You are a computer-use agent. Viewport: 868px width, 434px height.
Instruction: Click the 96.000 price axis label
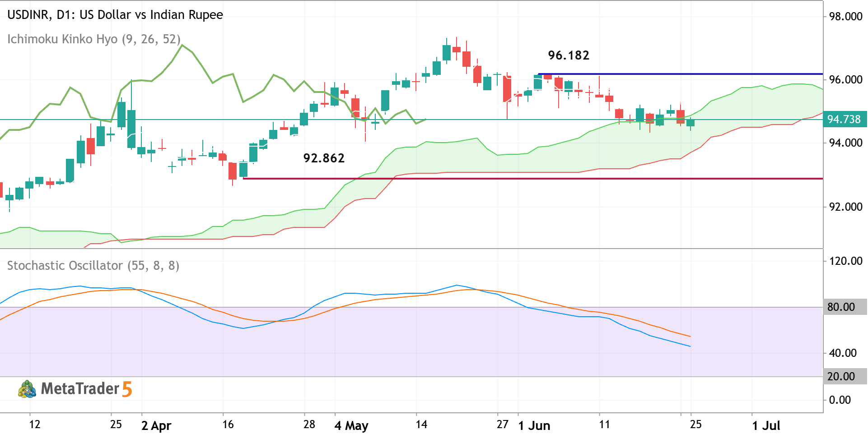tap(846, 80)
